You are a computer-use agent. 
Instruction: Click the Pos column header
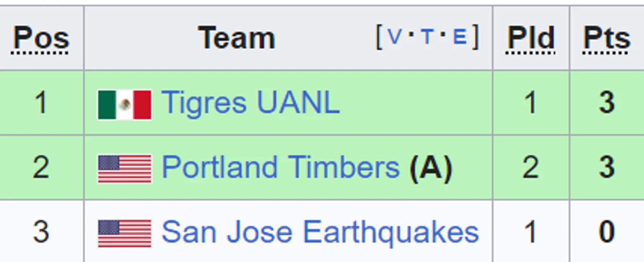41,39
